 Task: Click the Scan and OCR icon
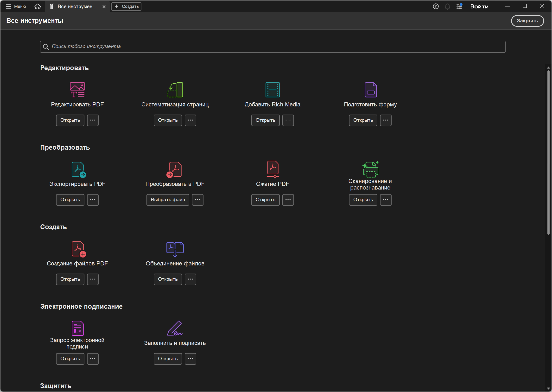pos(370,169)
